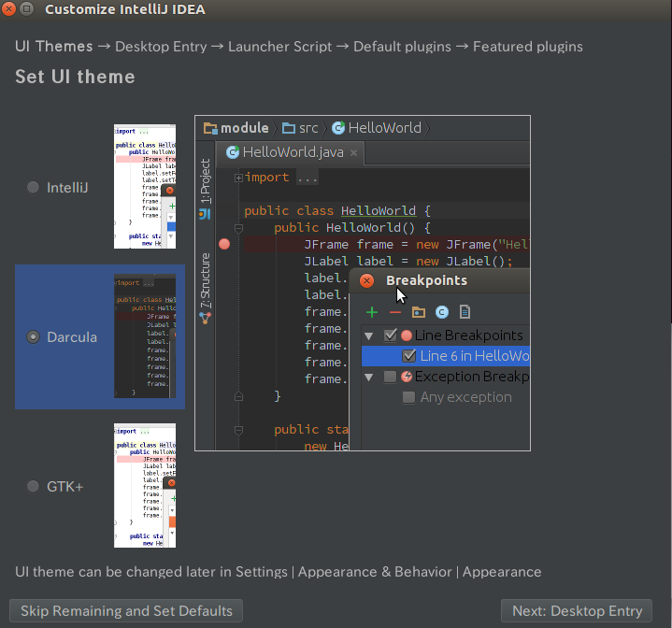
Task: Collapse the Line Breakpoints tree node
Action: click(368, 335)
